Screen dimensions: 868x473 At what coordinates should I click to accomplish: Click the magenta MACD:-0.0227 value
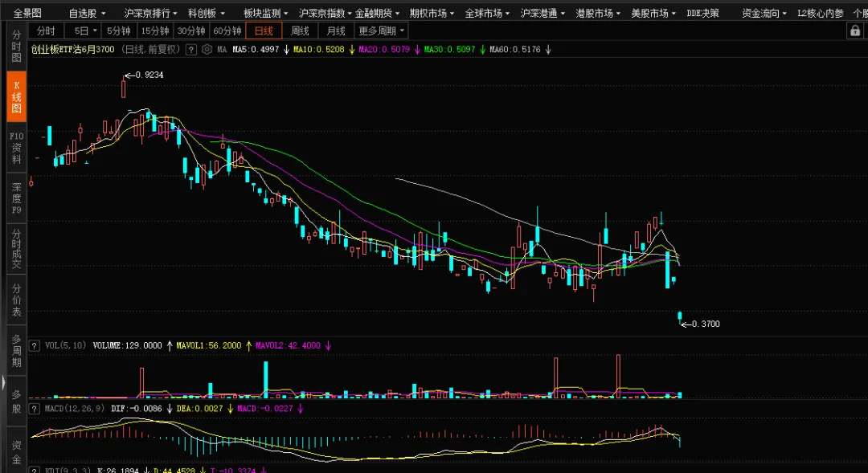[265, 409]
